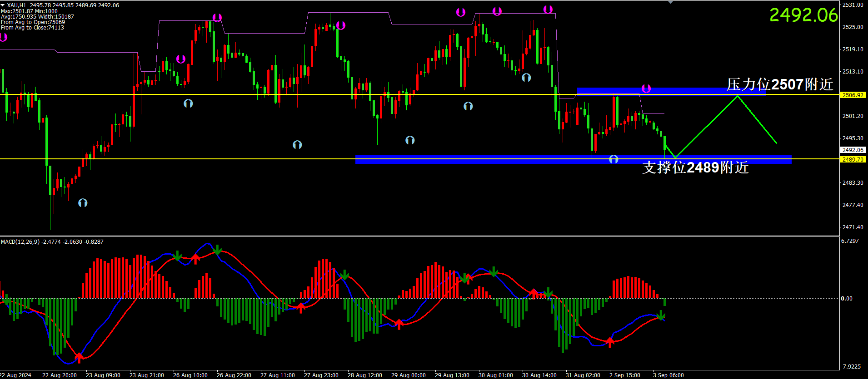The width and height of the screenshot is (868, 379).
Task: Click the gray chart shift marker at top edge
Action: tap(671, 2)
